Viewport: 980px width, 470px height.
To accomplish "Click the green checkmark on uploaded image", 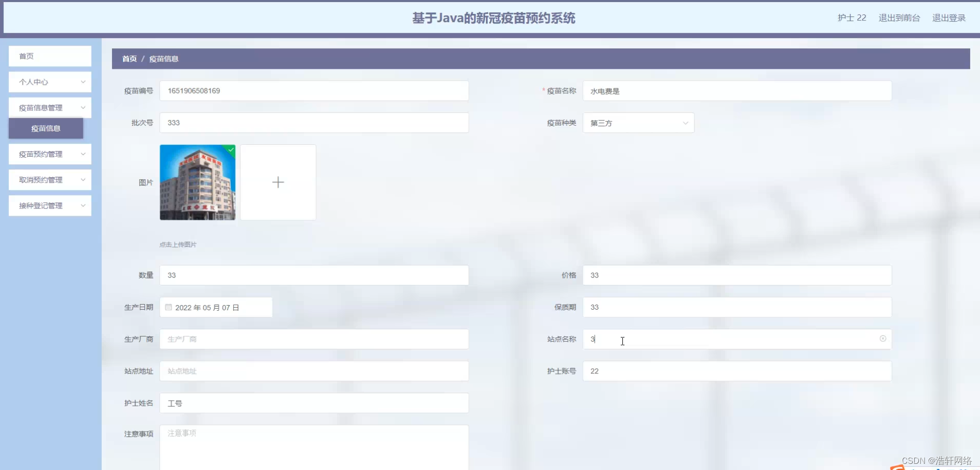I will pos(230,150).
